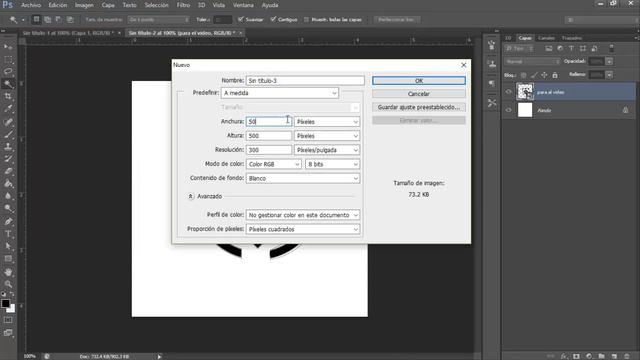Switch to the Canales tab
The height and width of the screenshot is (360, 640).
point(546,38)
